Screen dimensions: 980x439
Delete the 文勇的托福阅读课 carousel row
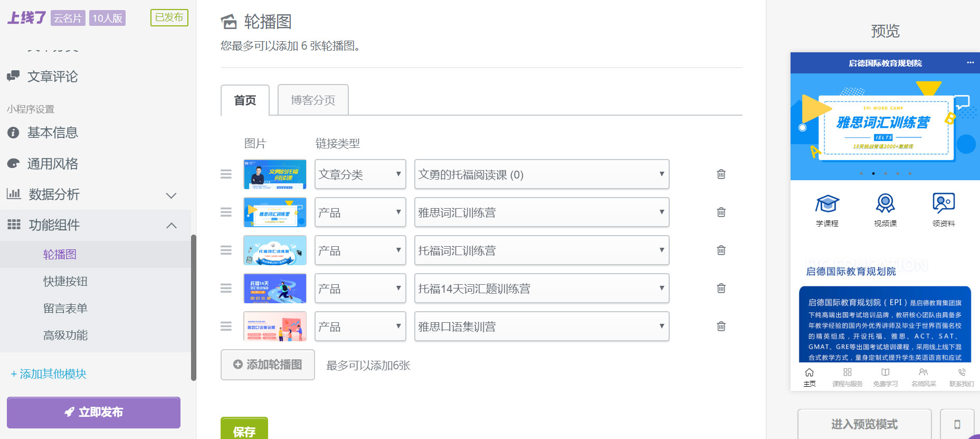[x=721, y=174]
